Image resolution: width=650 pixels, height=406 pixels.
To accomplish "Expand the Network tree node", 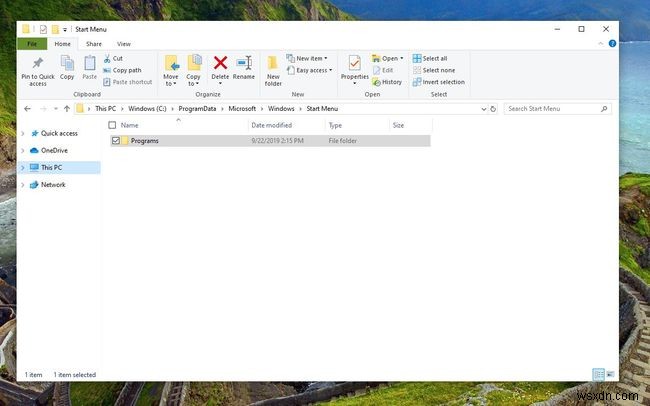I will pos(23,185).
